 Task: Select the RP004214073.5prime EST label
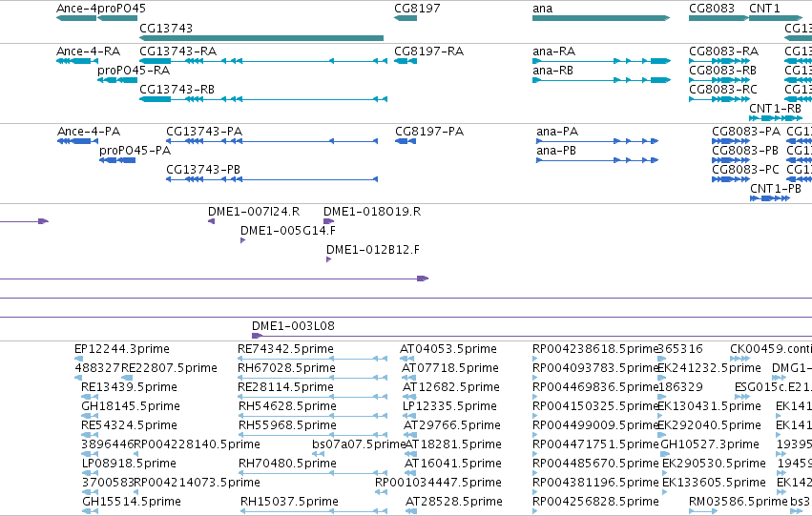click(197, 483)
